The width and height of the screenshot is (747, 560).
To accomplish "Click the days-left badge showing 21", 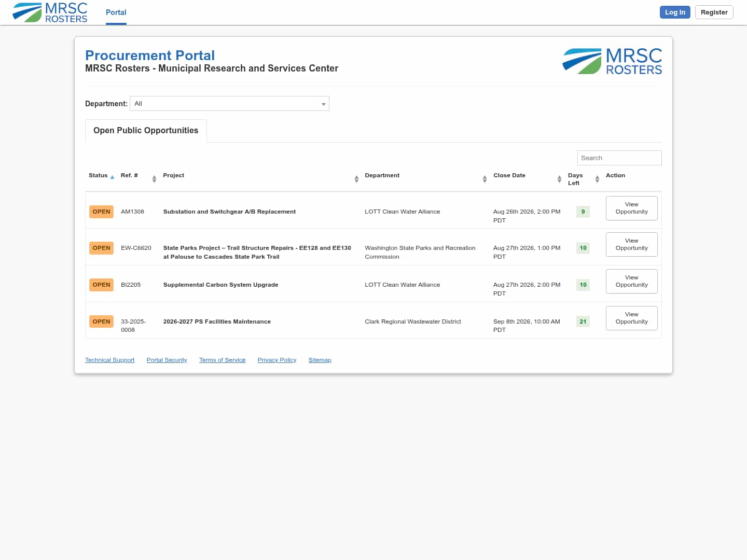I will pyautogui.click(x=583, y=321).
